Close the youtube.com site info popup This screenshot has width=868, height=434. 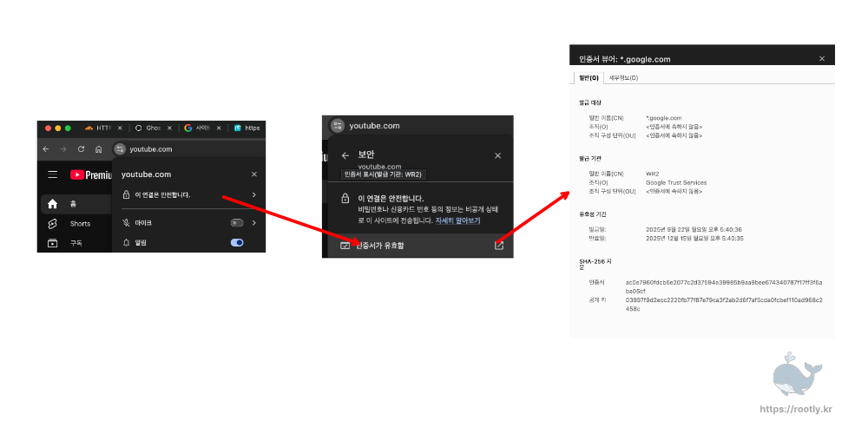point(254,174)
